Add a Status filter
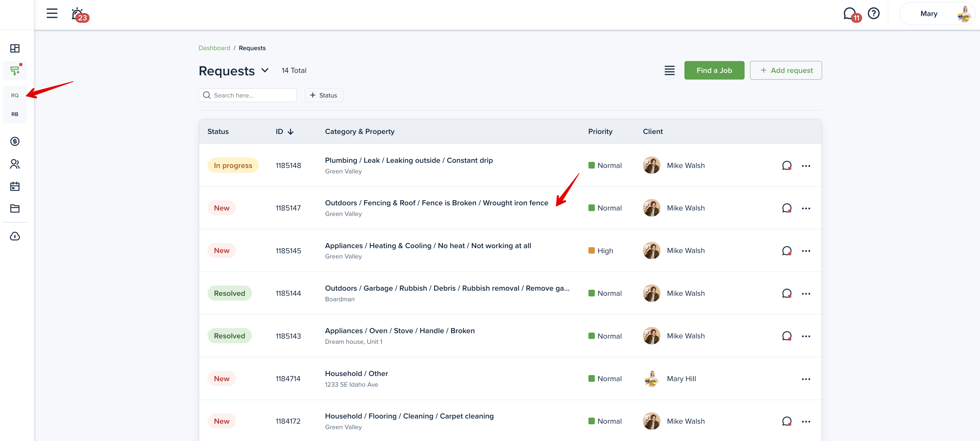980x441 pixels. point(324,95)
